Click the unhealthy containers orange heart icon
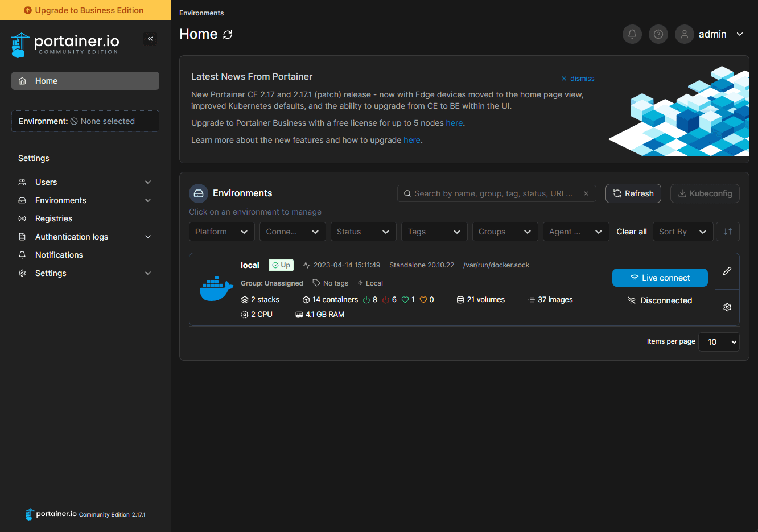The image size is (758, 532). [x=423, y=300]
